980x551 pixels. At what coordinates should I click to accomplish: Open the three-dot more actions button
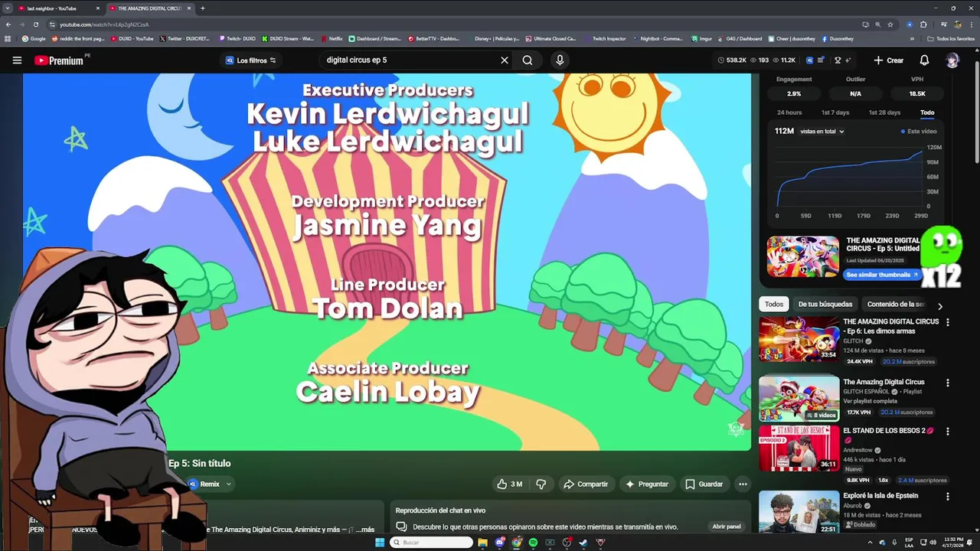coord(742,484)
